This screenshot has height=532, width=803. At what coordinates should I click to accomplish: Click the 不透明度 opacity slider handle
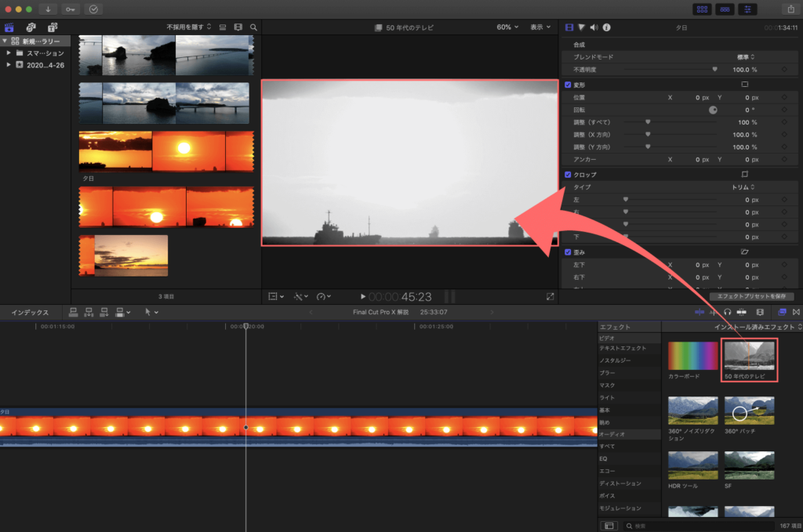point(715,69)
